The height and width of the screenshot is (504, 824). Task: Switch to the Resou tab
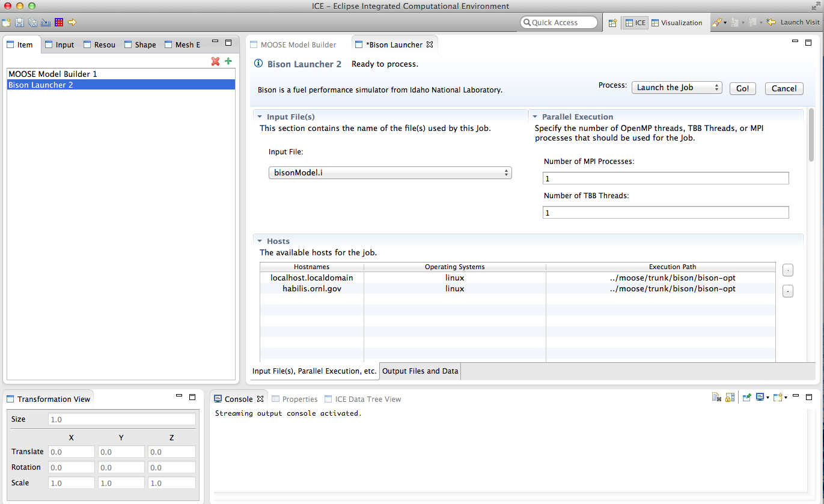coord(100,44)
